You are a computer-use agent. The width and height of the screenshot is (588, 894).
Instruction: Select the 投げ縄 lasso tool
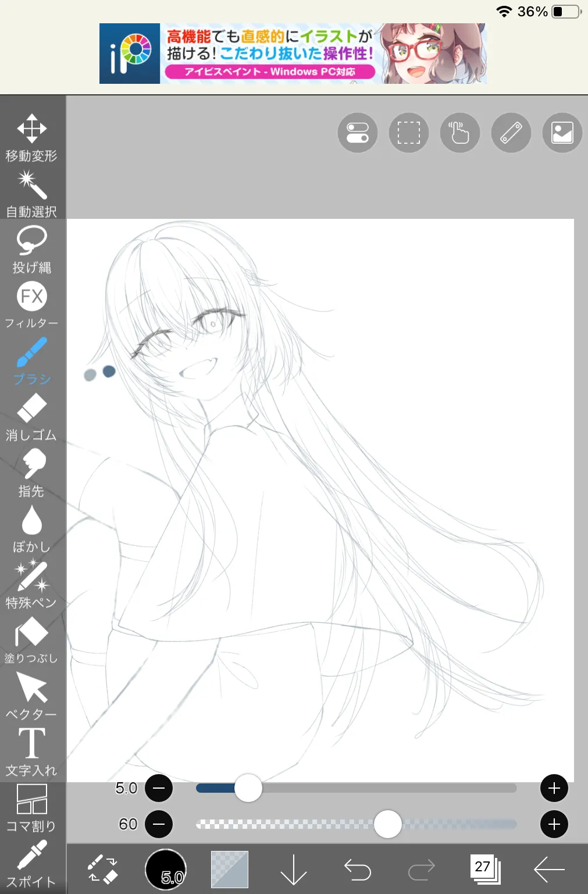(32, 250)
